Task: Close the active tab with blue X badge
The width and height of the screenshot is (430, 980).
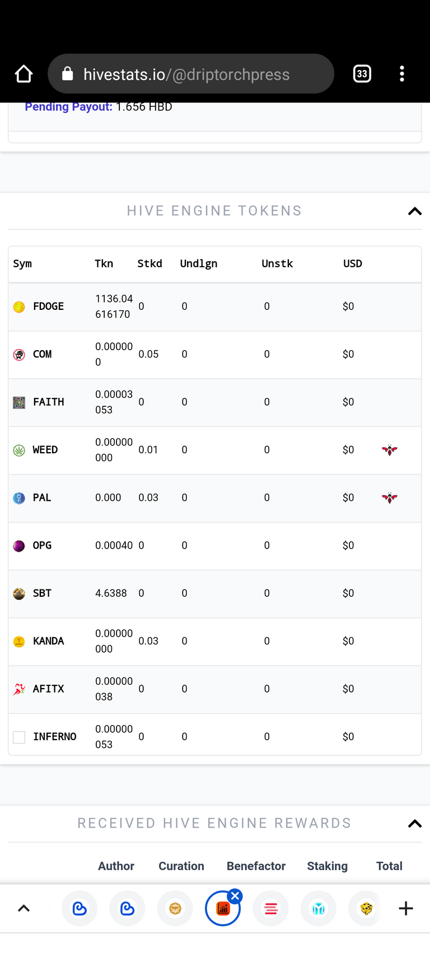Action: (x=235, y=896)
